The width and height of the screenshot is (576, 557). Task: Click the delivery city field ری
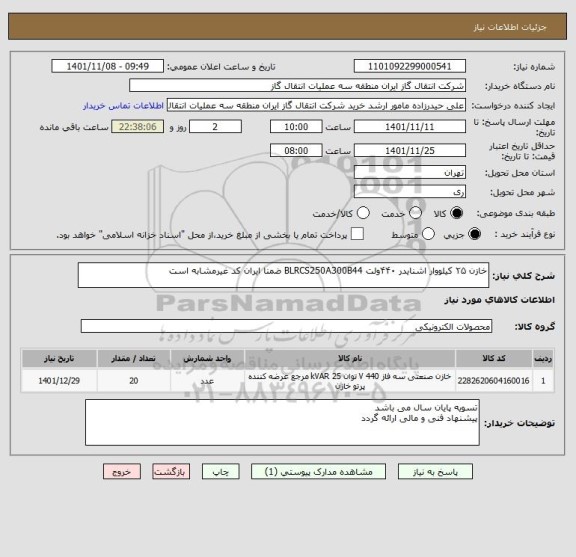click(x=410, y=192)
